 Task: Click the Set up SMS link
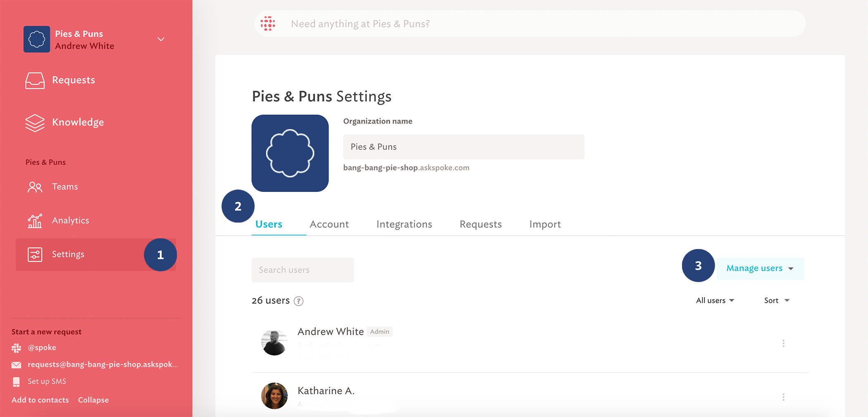[x=47, y=382]
